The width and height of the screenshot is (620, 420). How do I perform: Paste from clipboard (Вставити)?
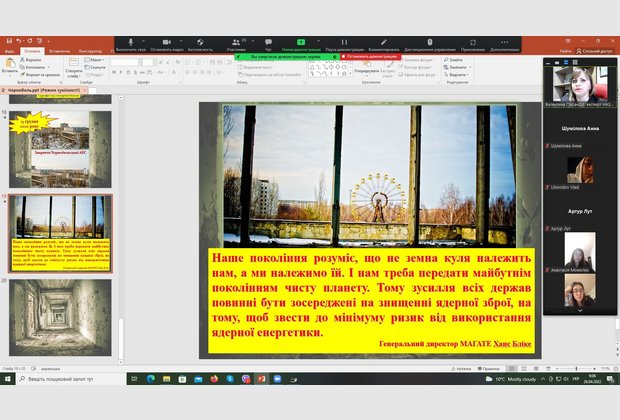pyautogui.click(x=10, y=66)
